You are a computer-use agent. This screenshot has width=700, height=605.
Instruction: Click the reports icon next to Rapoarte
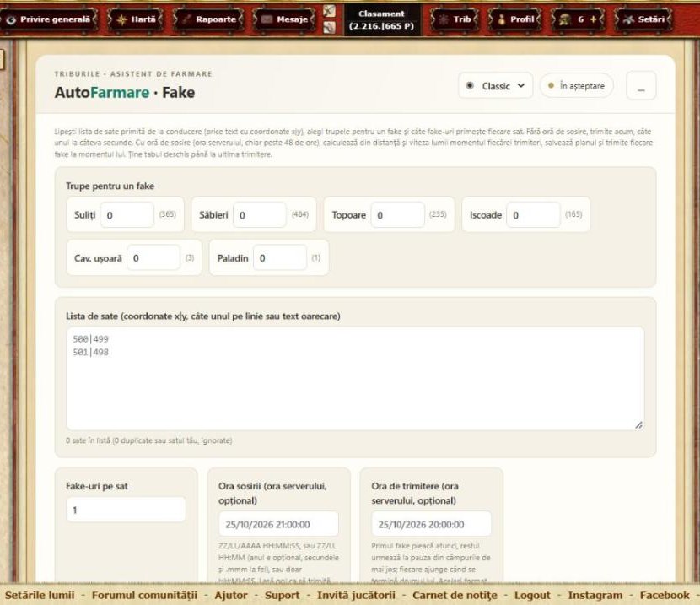point(186,19)
